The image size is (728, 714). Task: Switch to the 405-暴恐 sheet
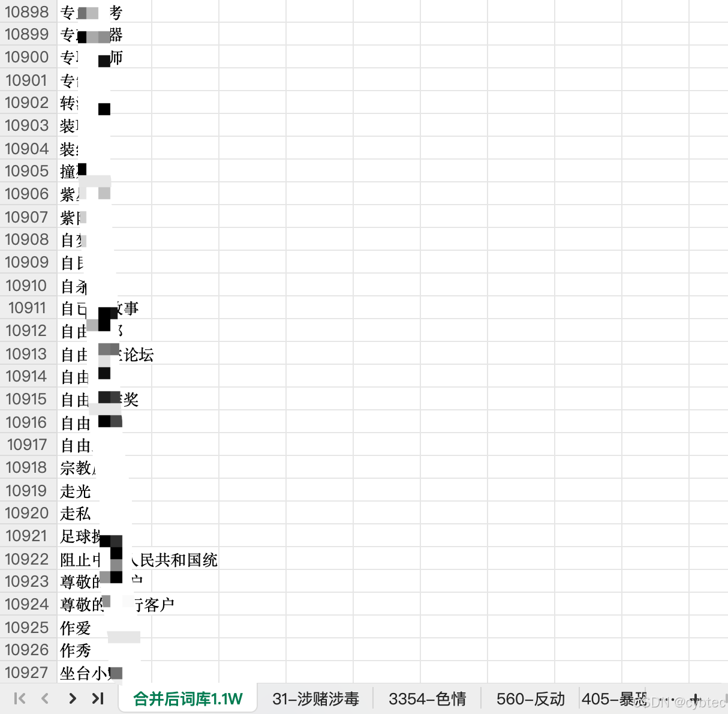pyautogui.click(x=615, y=698)
